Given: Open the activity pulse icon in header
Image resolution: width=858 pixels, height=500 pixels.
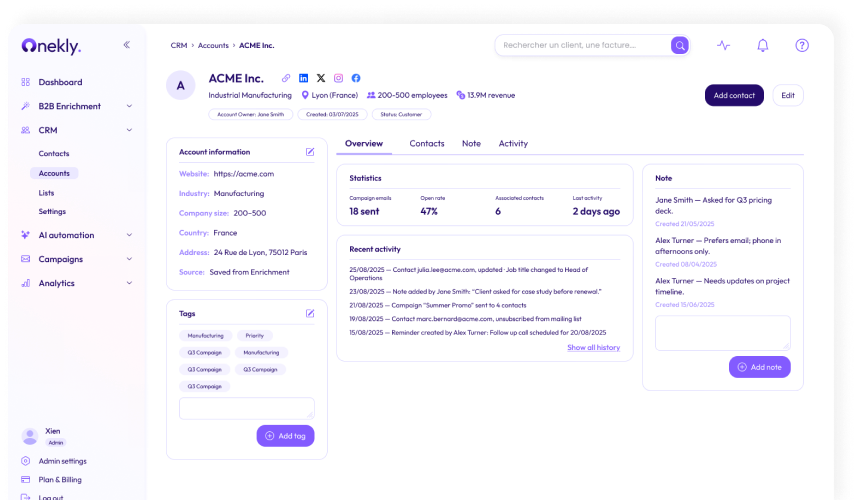Looking at the screenshot, I should click(x=723, y=45).
